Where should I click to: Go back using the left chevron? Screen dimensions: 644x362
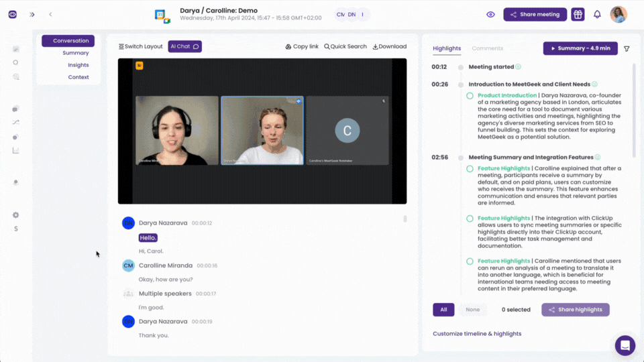[x=50, y=14]
